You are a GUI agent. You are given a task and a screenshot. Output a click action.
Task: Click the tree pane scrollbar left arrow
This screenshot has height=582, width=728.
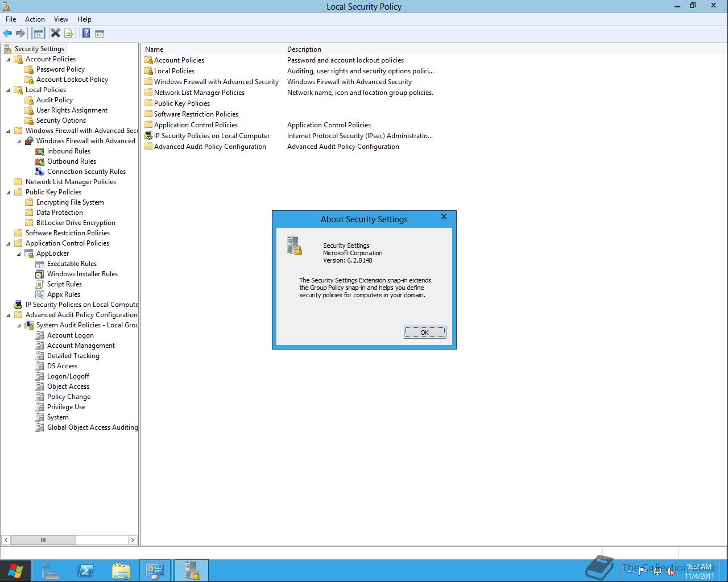(x=6, y=540)
